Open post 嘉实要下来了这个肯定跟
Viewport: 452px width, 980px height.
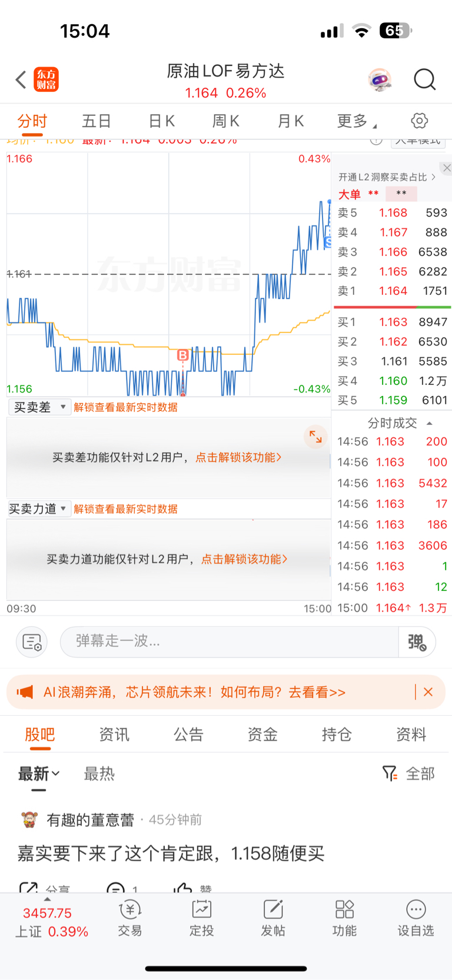click(x=171, y=853)
